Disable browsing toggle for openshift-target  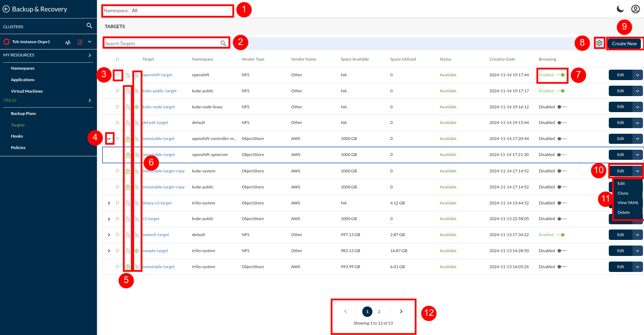coord(561,75)
